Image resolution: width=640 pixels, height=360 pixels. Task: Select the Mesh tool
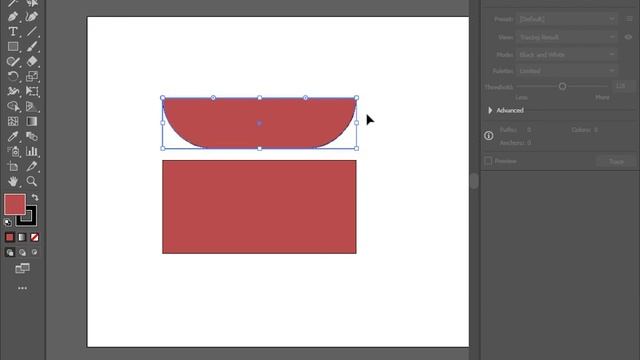pos(13,121)
